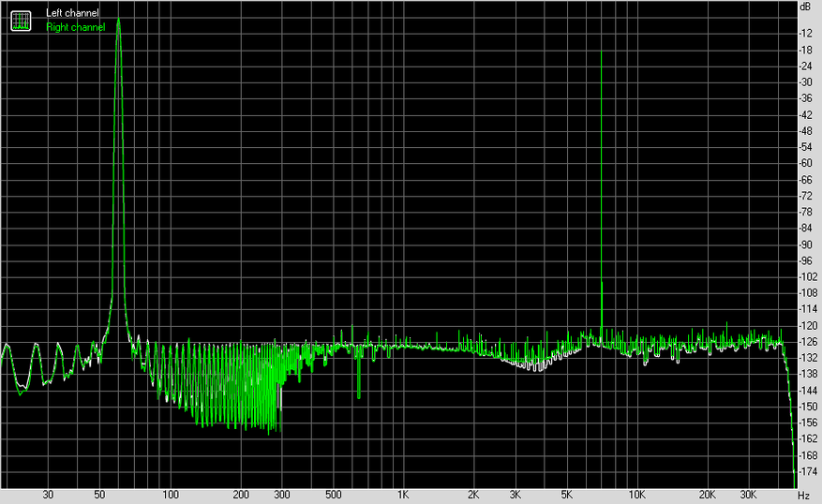Click the "-168" dB scale value

pyautogui.click(x=807, y=455)
